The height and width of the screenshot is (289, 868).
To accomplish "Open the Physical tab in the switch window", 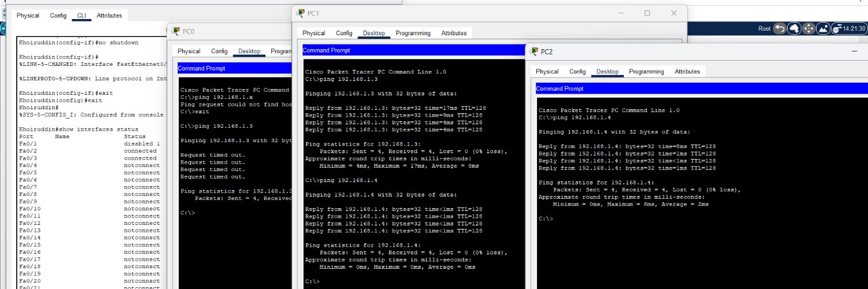I will coord(28,16).
